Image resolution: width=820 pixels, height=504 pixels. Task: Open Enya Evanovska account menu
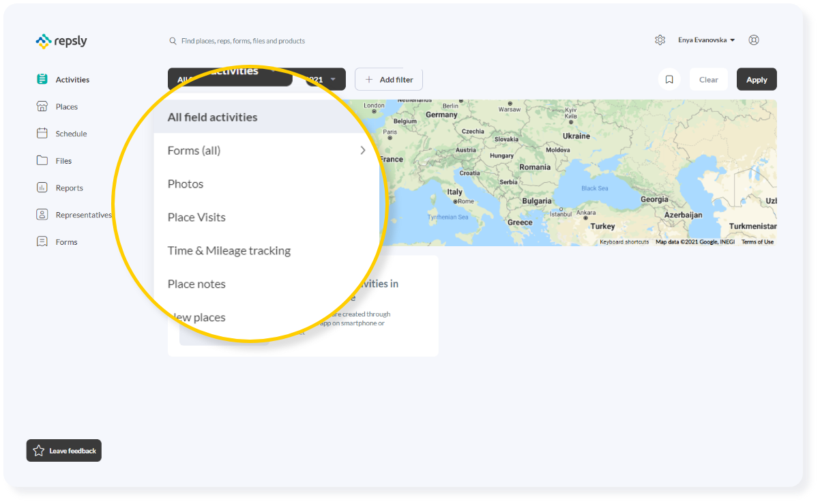click(x=706, y=40)
